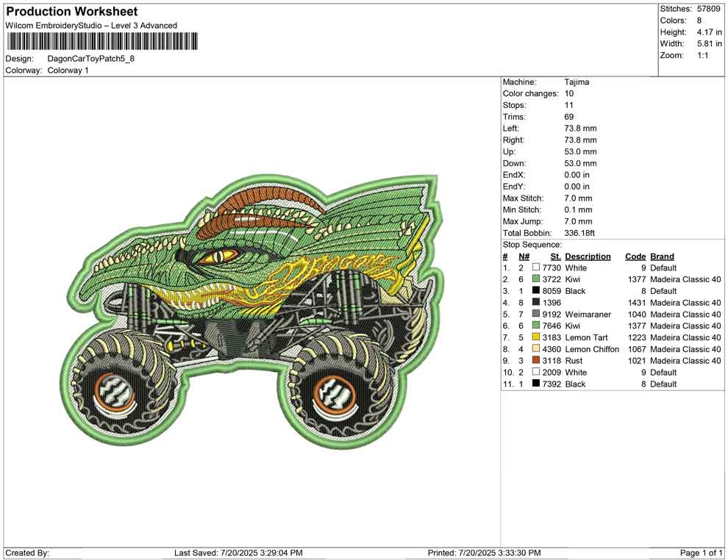Click the N# column header
This screenshot has height=560, width=728.
tap(524, 256)
